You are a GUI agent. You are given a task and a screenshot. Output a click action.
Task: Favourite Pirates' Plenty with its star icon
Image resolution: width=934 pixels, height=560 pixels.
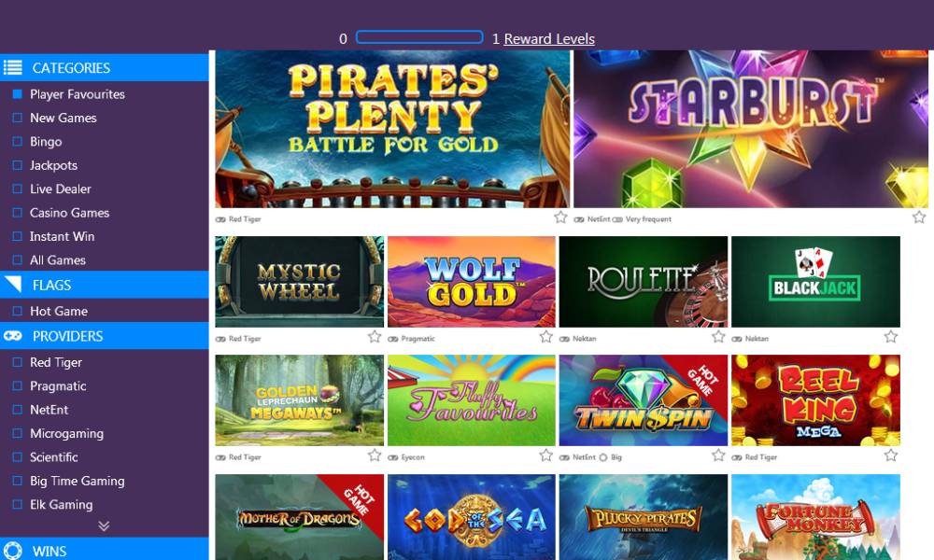point(560,217)
